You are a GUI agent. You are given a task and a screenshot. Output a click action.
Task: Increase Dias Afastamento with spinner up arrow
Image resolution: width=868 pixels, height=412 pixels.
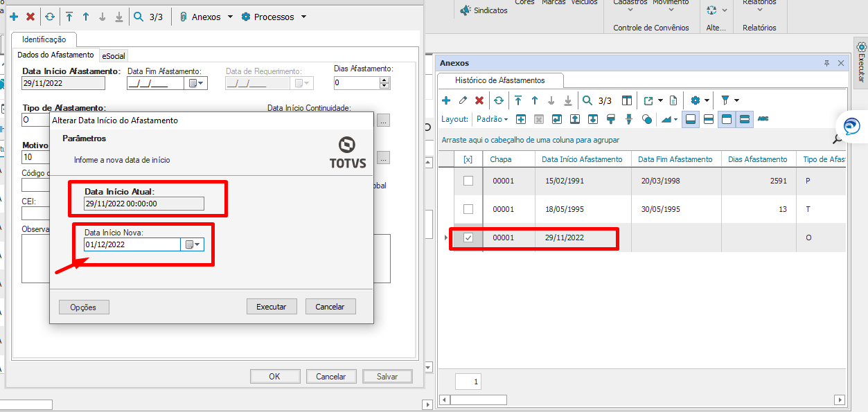tap(384, 80)
